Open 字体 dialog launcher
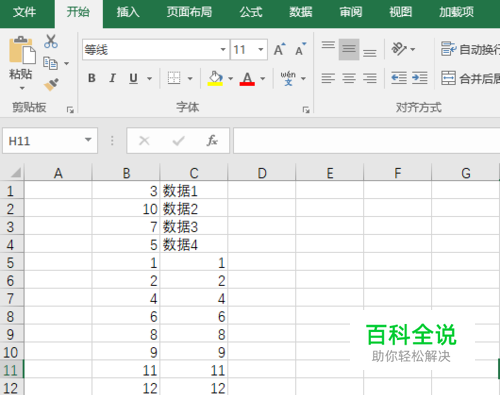This screenshot has width=500, height=395. (306, 110)
